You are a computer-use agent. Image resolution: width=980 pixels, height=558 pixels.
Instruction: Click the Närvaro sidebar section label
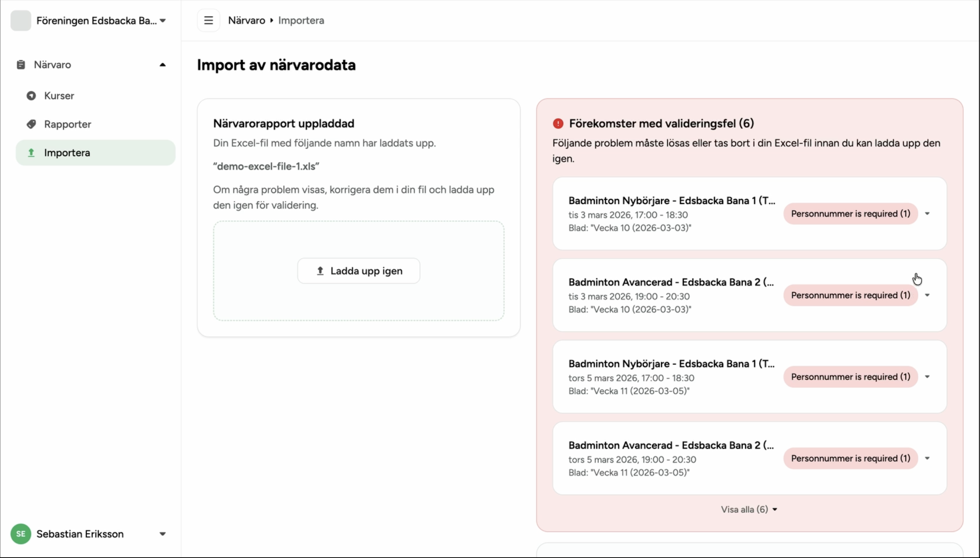click(53, 65)
